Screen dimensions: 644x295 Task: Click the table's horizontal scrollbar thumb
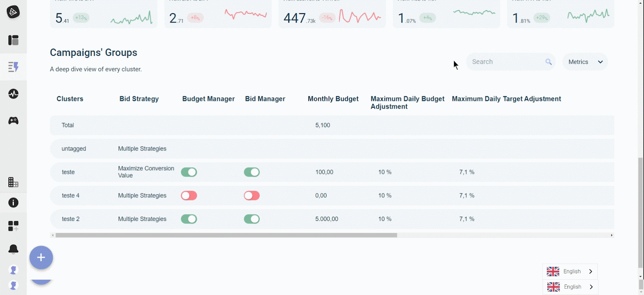[x=226, y=235]
